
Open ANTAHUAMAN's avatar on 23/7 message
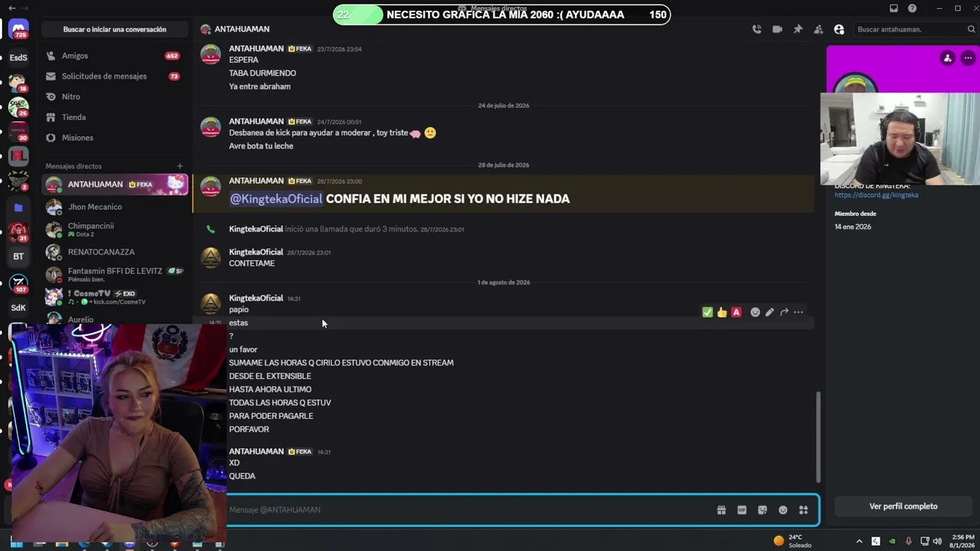(x=211, y=54)
